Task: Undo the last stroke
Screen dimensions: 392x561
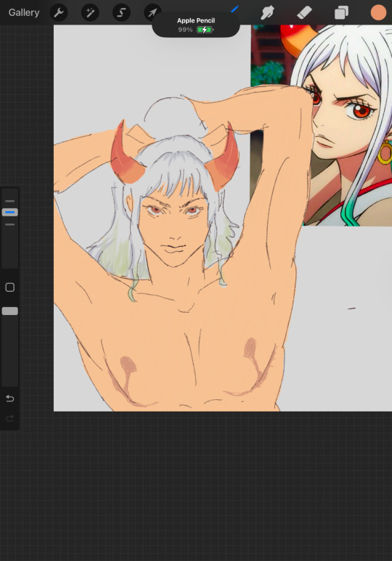Action: click(10, 398)
